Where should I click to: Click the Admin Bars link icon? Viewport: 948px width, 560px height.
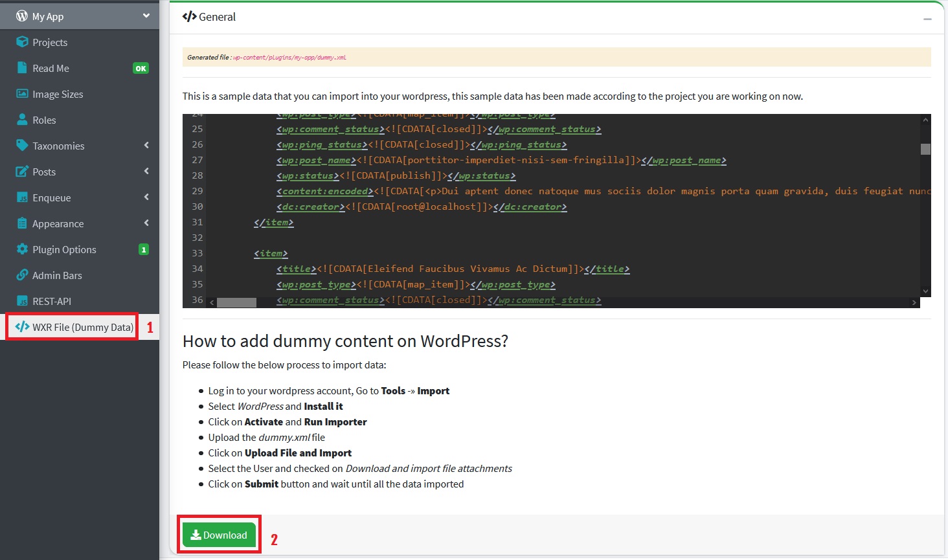point(22,275)
